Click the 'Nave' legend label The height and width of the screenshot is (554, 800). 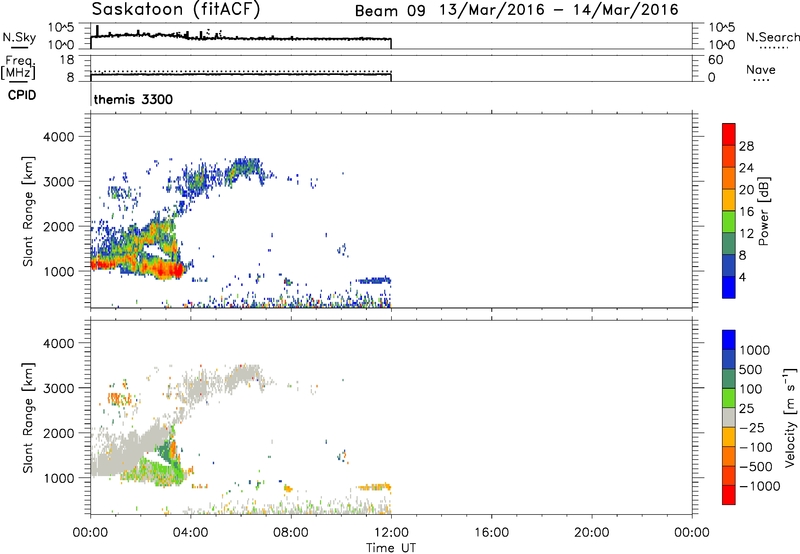pos(761,69)
